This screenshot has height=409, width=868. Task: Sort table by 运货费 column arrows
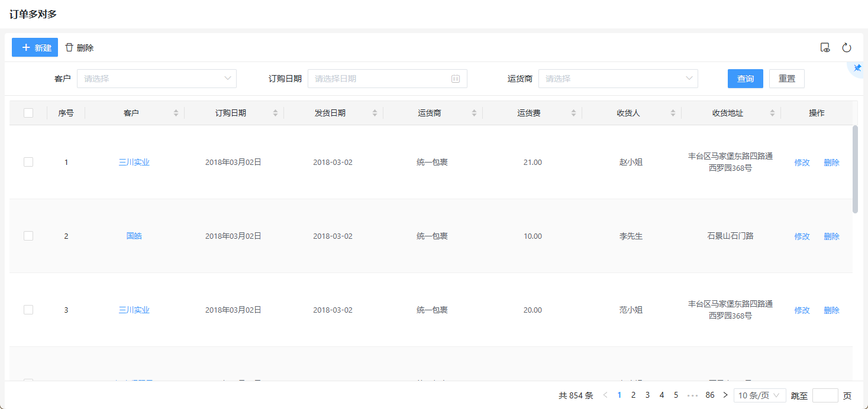(573, 113)
